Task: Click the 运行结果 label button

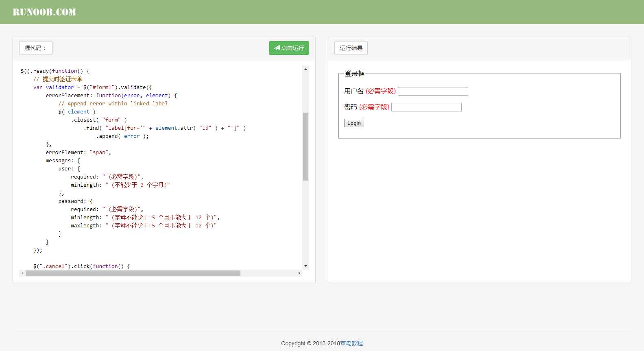Action: 351,48
